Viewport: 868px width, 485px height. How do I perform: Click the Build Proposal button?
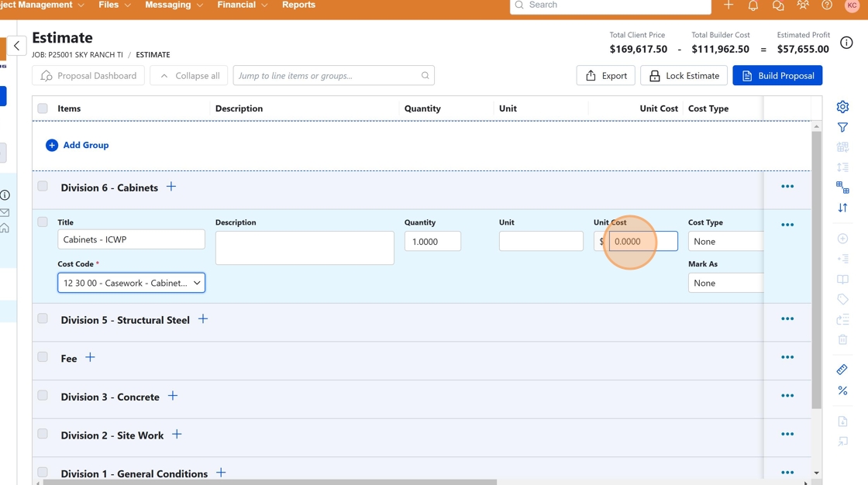pos(777,76)
